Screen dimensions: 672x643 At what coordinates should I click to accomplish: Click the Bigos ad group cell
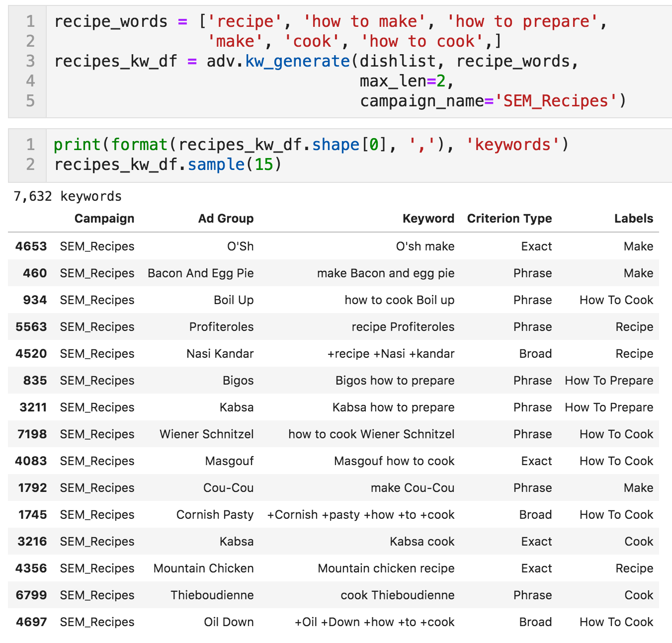tap(238, 381)
